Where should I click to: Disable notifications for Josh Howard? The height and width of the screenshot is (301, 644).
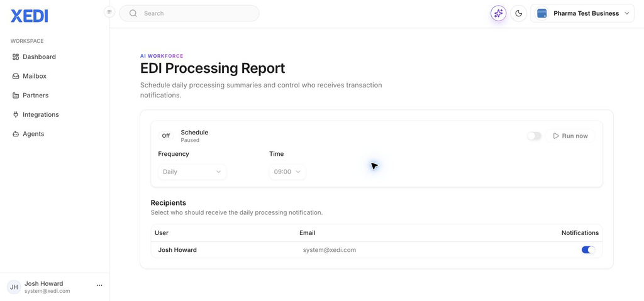tap(588, 249)
